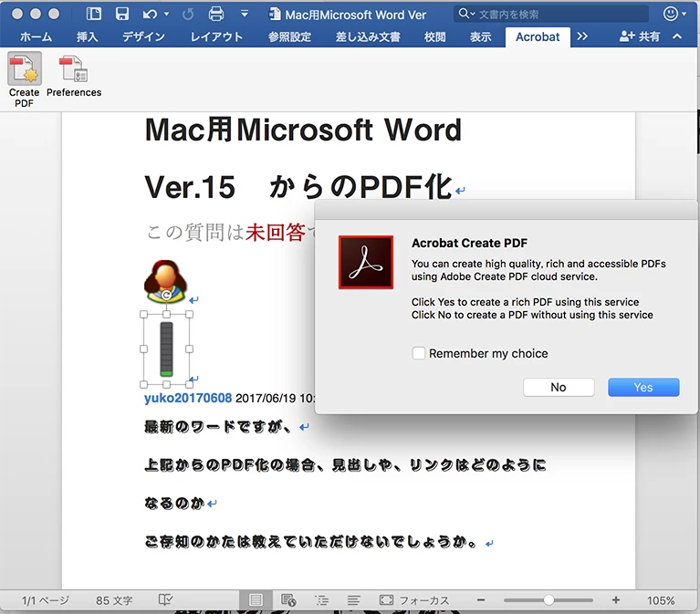
Task: Select the 差し込み文書 tab
Action: pos(368,36)
